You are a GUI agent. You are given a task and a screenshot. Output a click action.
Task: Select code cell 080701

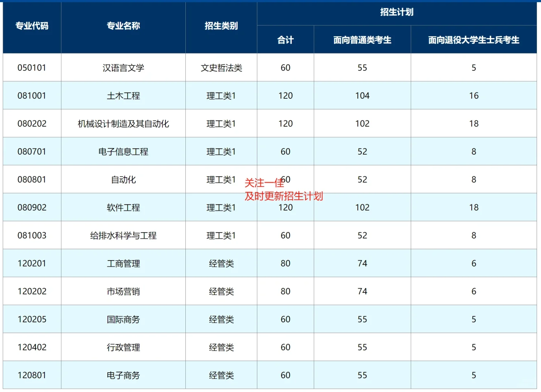[32, 152]
